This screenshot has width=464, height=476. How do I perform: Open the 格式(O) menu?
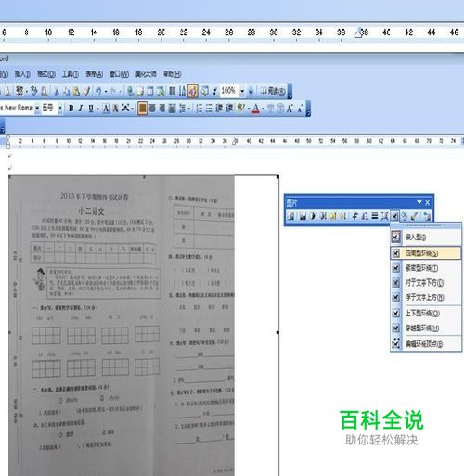tap(46, 74)
